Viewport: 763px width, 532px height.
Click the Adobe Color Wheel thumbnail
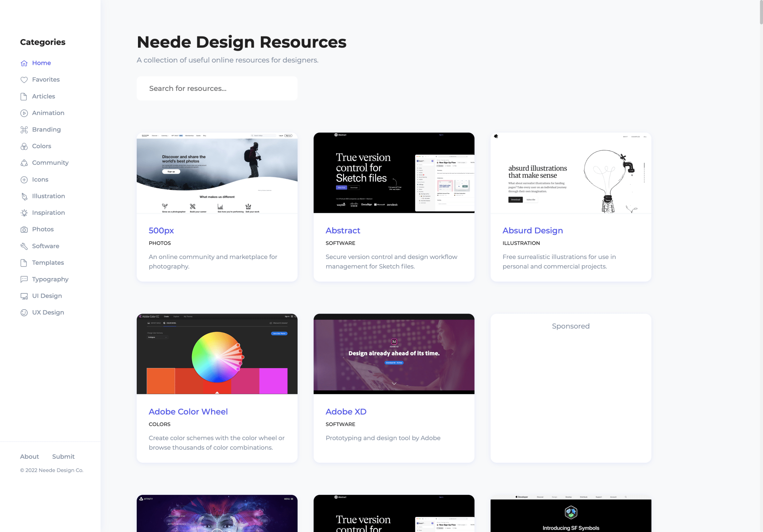[x=217, y=354]
